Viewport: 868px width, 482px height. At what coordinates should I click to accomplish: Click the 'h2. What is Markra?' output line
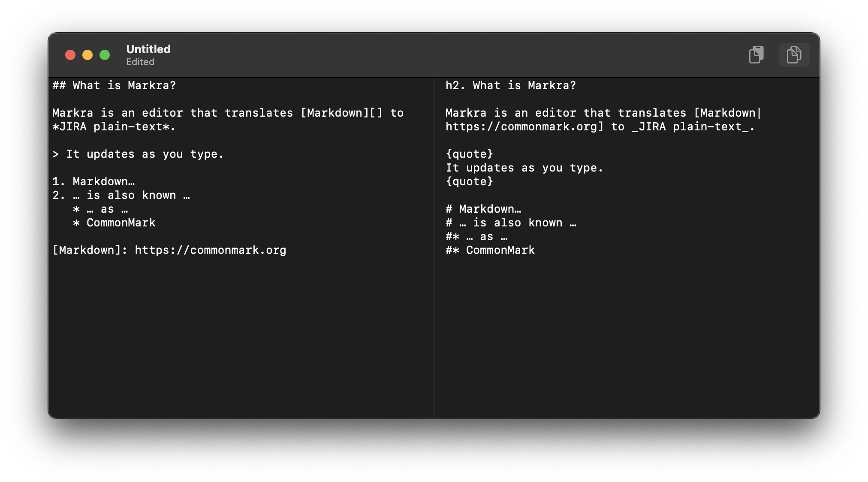click(511, 85)
